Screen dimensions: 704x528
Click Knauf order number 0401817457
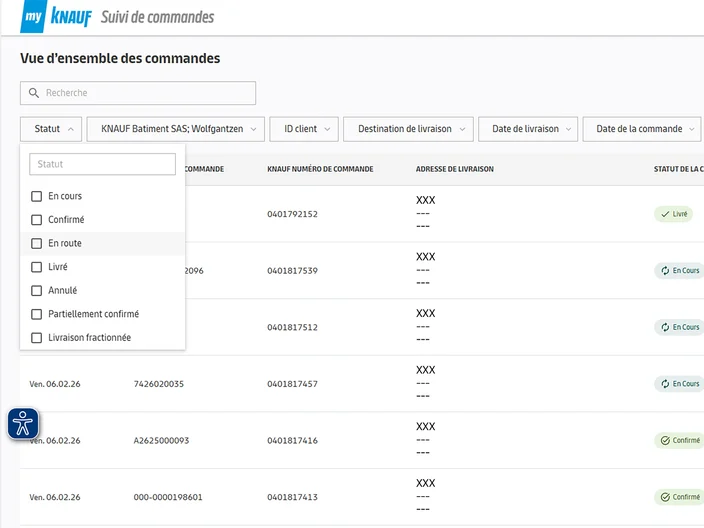(292, 384)
